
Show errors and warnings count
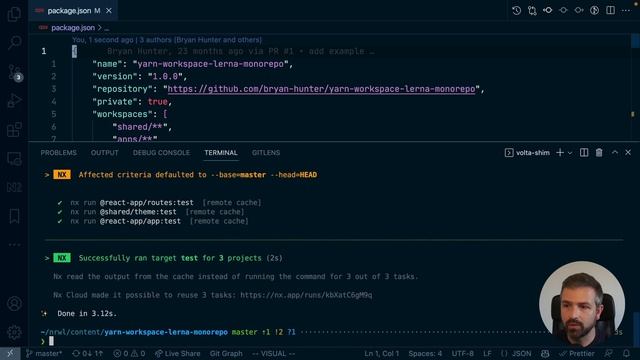[x=129, y=353]
